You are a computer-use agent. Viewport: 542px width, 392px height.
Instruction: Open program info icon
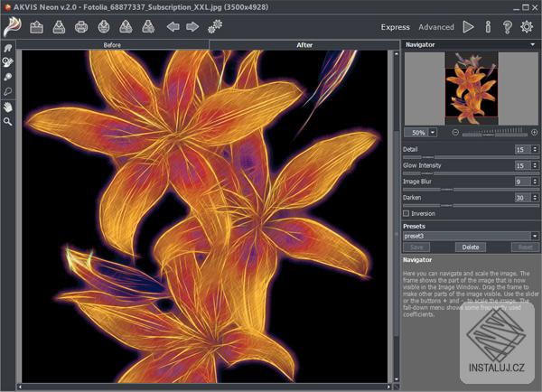coord(488,27)
